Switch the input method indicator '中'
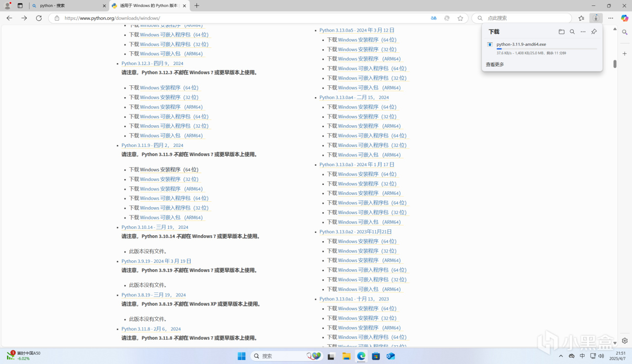The width and height of the screenshot is (632, 364). (582, 356)
